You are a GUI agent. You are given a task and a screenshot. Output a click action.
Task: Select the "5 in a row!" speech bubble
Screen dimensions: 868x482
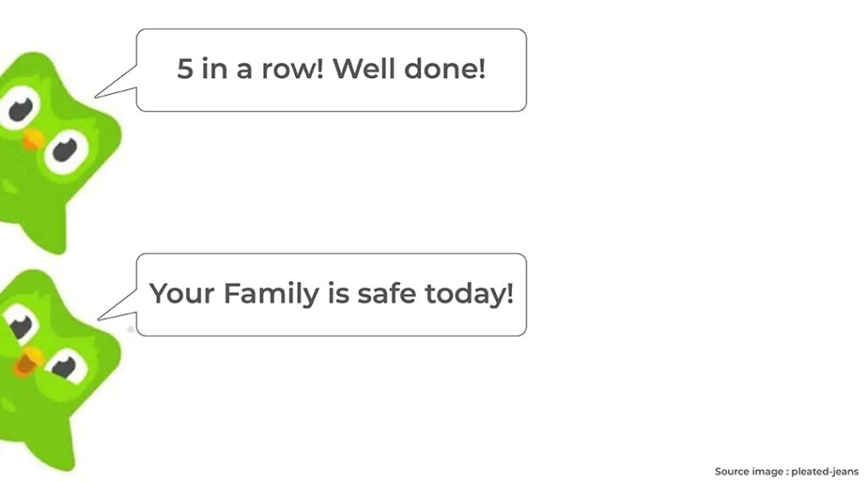tap(331, 69)
